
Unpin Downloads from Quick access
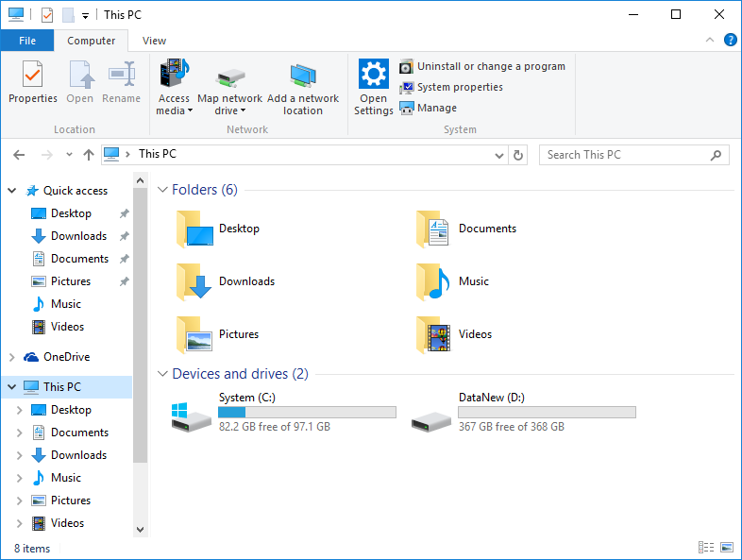click(124, 236)
